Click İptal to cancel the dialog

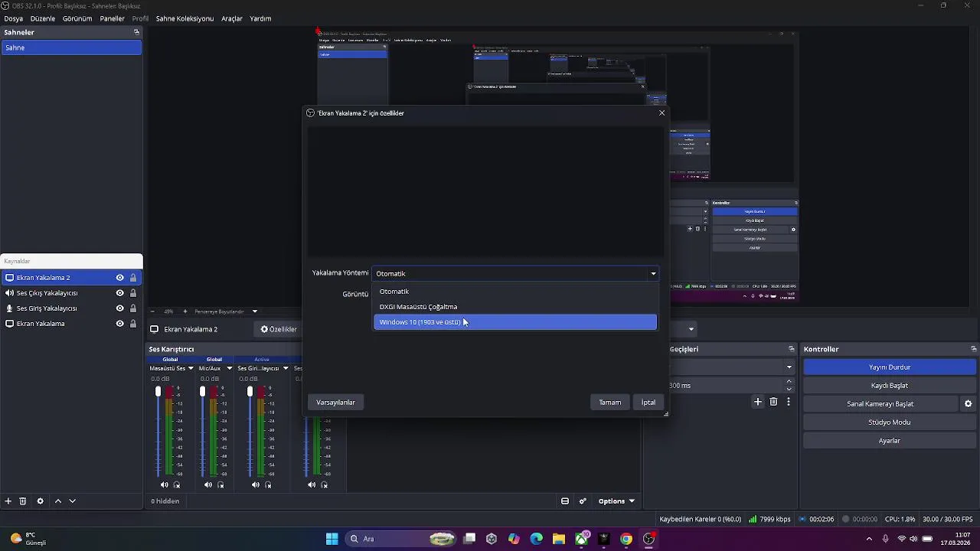pos(648,403)
